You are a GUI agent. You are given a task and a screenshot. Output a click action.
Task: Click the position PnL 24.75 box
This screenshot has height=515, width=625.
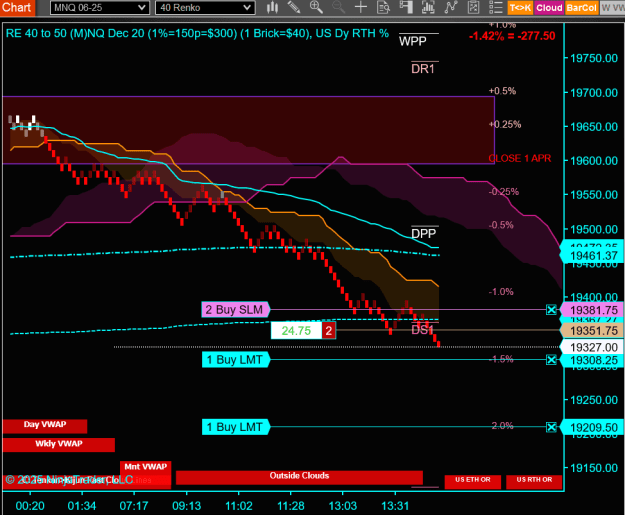tap(296, 330)
